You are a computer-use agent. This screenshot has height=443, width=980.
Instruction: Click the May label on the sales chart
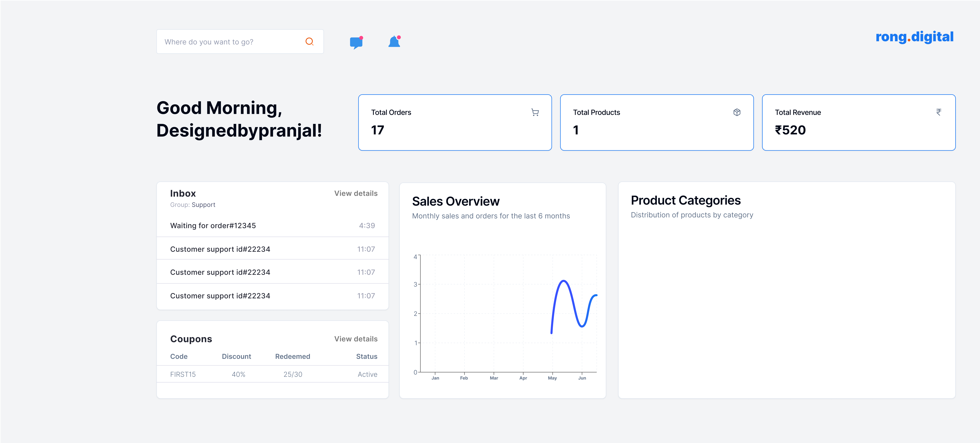pos(552,378)
